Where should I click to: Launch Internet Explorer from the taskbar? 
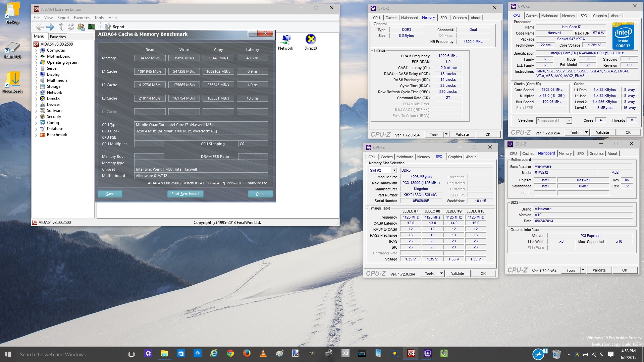pyautogui.click(x=214, y=354)
